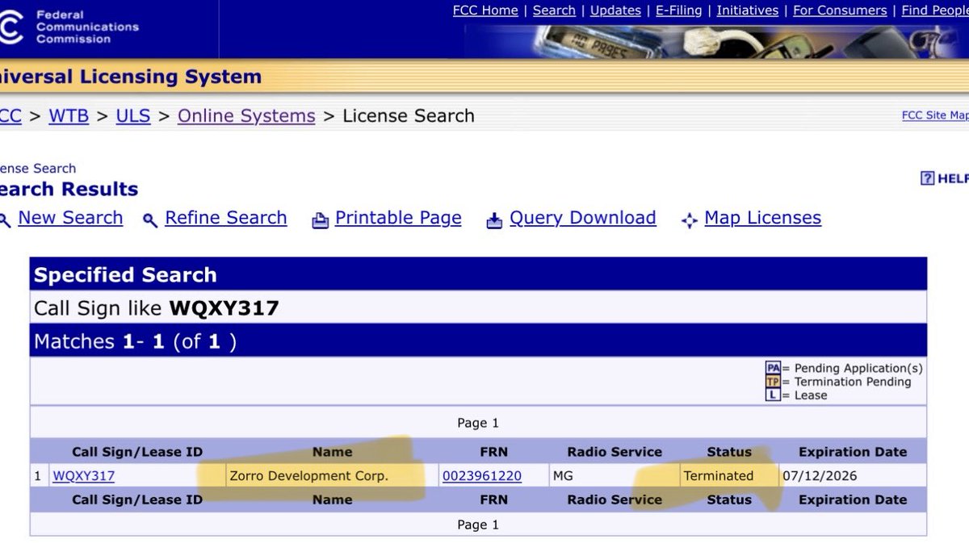Go to ULS breadcrumb link
This screenshot has width=969, height=560.
coord(133,115)
